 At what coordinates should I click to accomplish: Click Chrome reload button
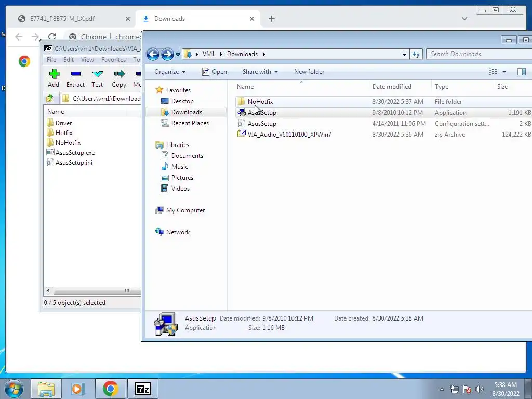point(52,37)
